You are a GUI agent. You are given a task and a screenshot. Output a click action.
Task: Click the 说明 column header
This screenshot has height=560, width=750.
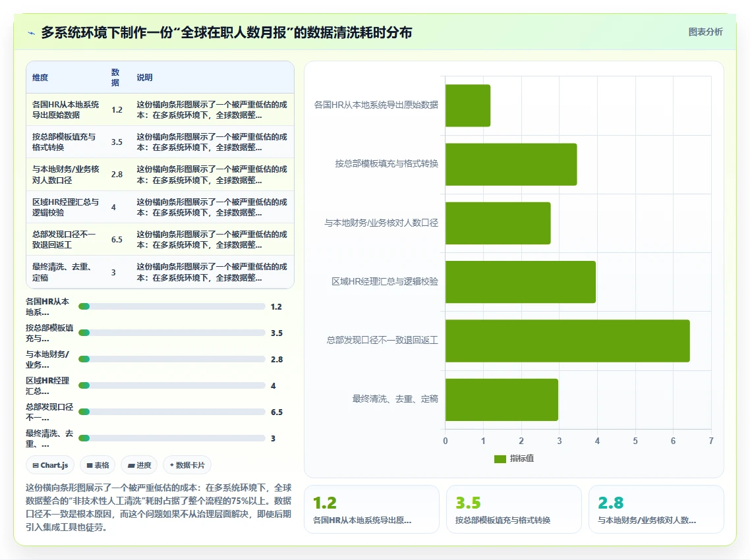(144, 78)
